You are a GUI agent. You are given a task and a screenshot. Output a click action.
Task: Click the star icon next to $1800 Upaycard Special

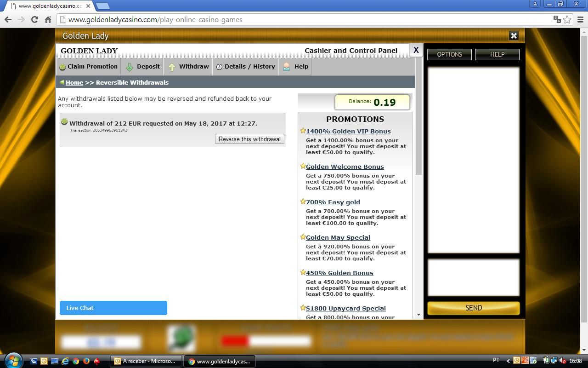coord(303,308)
